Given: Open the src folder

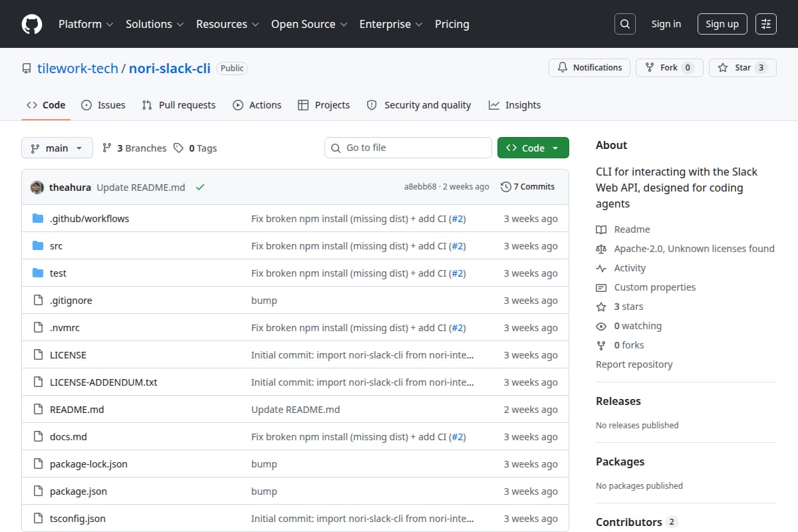Looking at the screenshot, I should (56, 246).
